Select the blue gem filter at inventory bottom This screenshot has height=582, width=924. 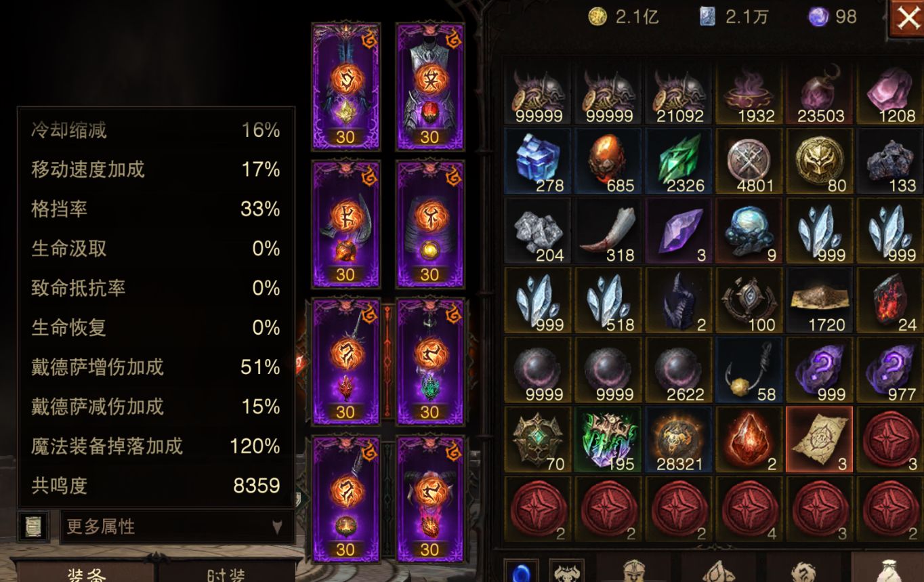[x=522, y=571]
